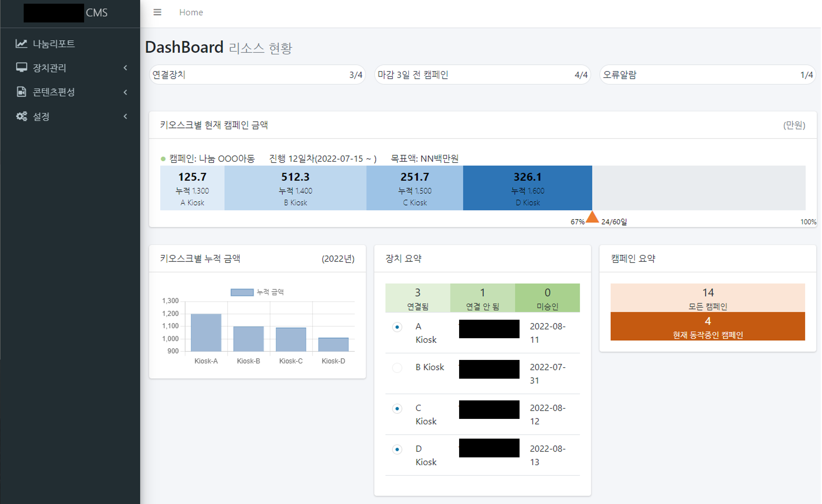
Task: Click the hamburger menu toggle icon
Action: pyautogui.click(x=157, y=12)
